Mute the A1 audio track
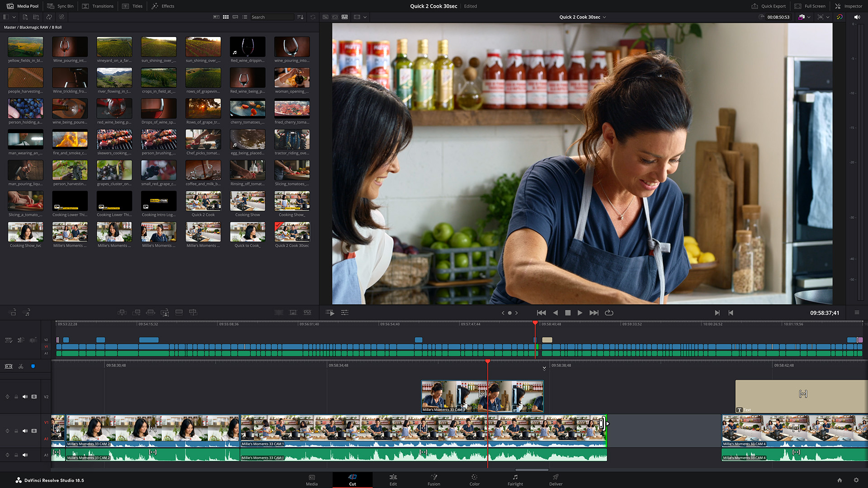Viewport: 868px width, 488px height. pyautogui.click(x=25, y=455)
